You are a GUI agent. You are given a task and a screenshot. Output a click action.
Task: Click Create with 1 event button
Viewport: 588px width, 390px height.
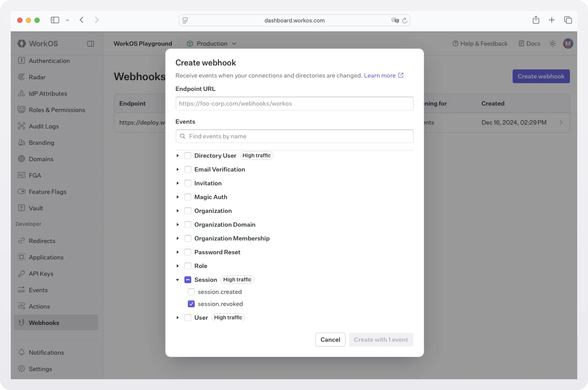tap(381, 340)
